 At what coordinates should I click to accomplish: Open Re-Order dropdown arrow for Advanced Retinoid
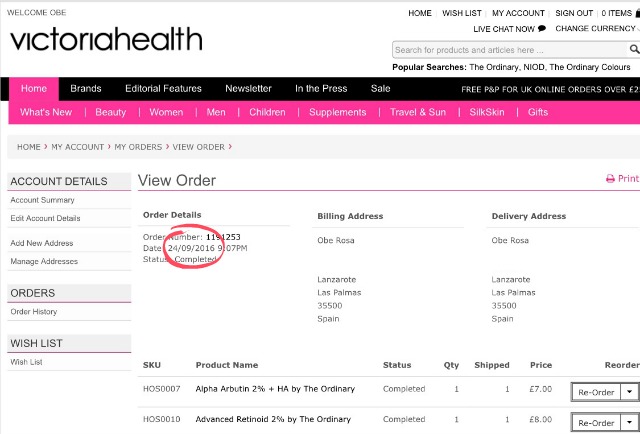(629, 423)
